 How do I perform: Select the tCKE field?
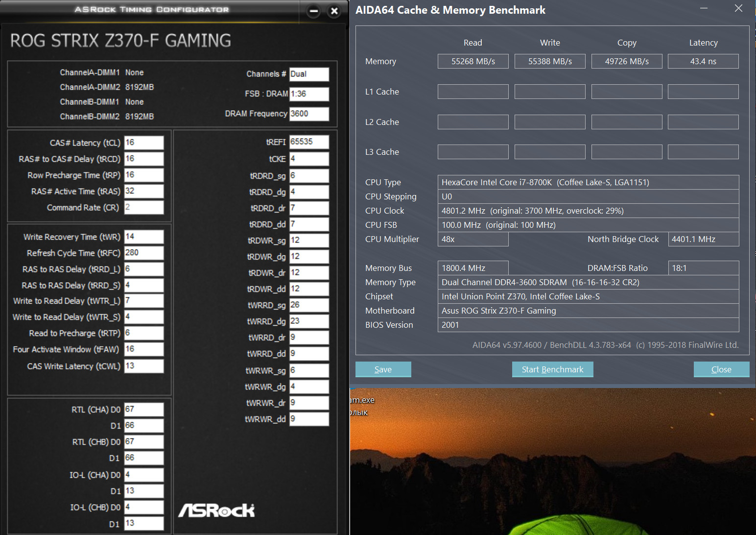pyautogui.click(x=309, y=159)
